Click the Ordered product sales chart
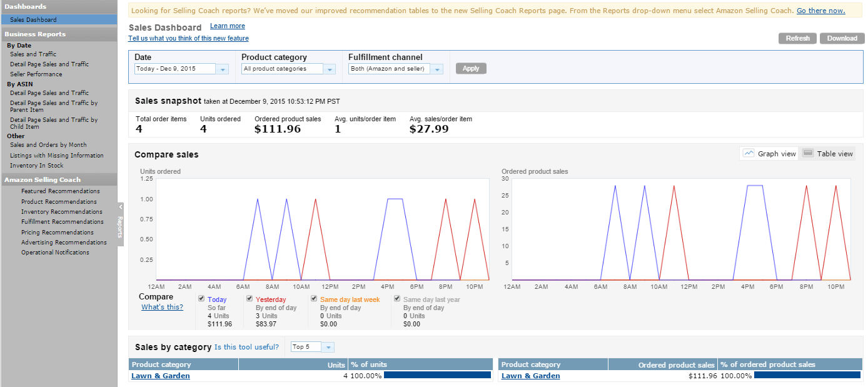This screenshot has width=868, height=387. point(681,229)
